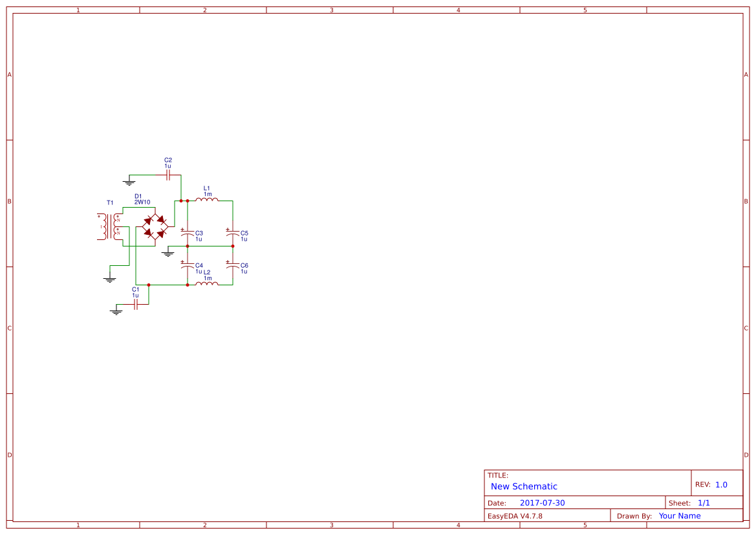Image resolution: width=756 pixels, height=535 pixels.
Task: Select the capacitor C1 symbol
Action: coord(136,304)
